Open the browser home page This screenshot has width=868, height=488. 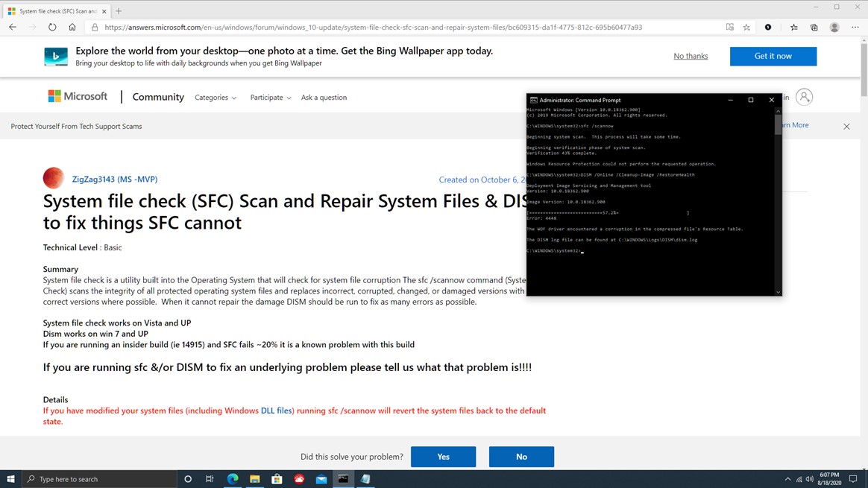72,27
